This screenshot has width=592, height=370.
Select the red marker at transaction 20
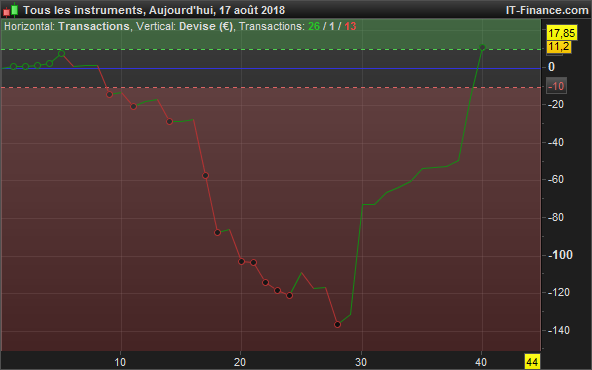click(x=242, y=262)
